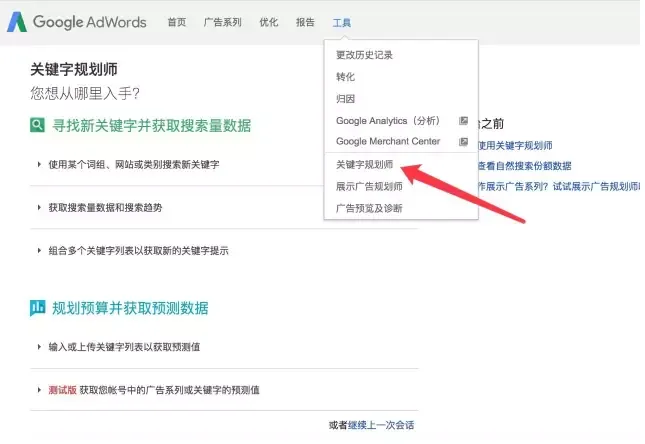Image resolution: width=645 pixels, height=444 pixels.
Task: Click the 工具 menu in top navigation
Action: click(342, 23)
